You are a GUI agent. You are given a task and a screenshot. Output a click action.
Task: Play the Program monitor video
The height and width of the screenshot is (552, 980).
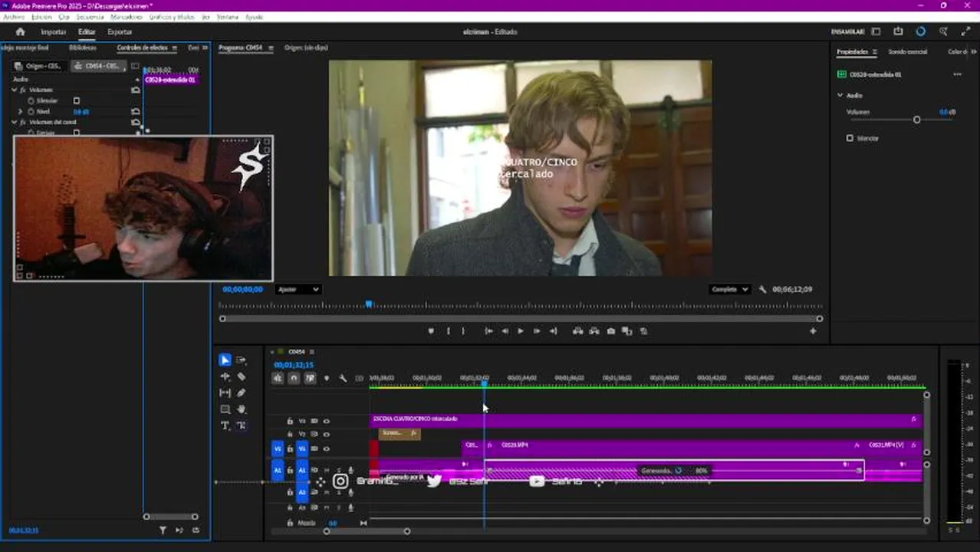pyautogui.click(x=520, y=331)
